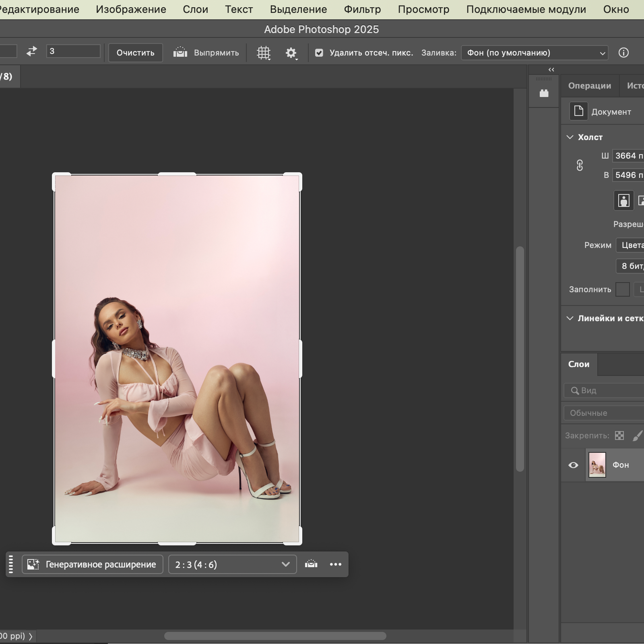
Task: Lock image pixels brush icon
Action: tap(638, 436)
